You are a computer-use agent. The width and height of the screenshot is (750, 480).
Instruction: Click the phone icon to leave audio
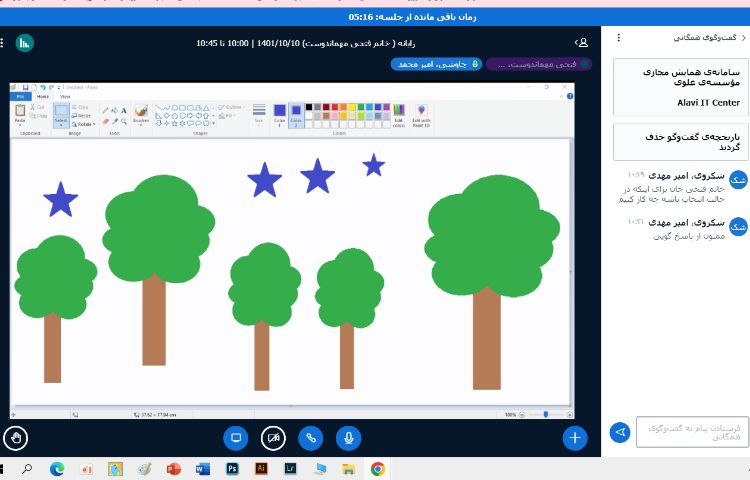pos(311,437)
